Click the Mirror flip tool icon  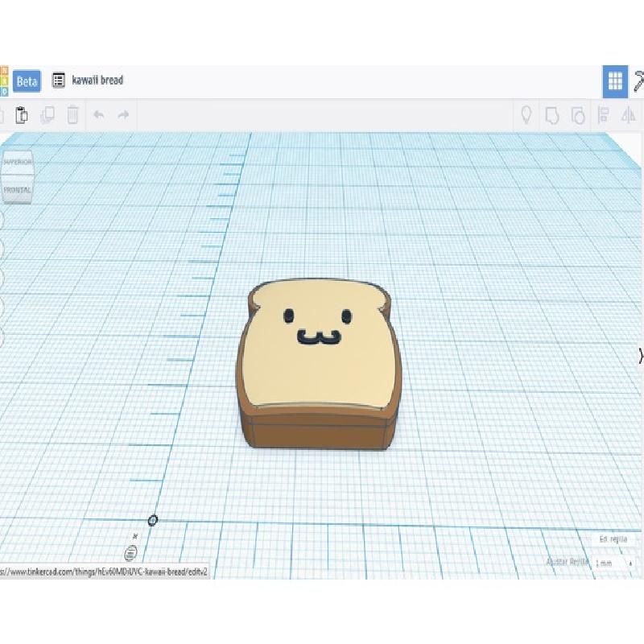tap(629, 114)
